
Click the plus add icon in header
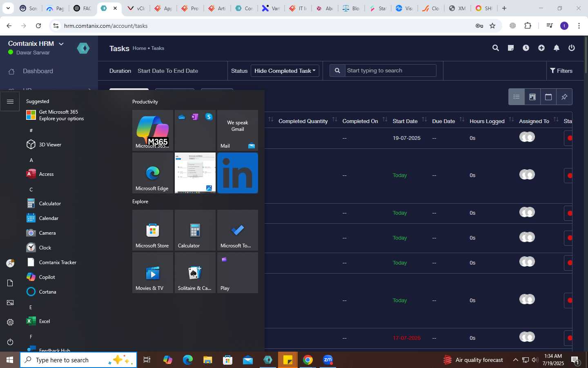[x=541, y=48]
